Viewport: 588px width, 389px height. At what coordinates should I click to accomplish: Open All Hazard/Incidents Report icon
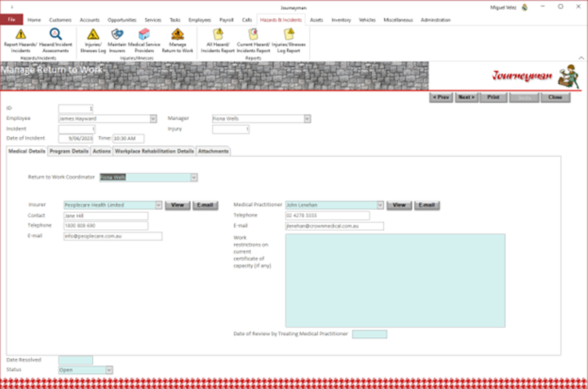click(218, 35)
